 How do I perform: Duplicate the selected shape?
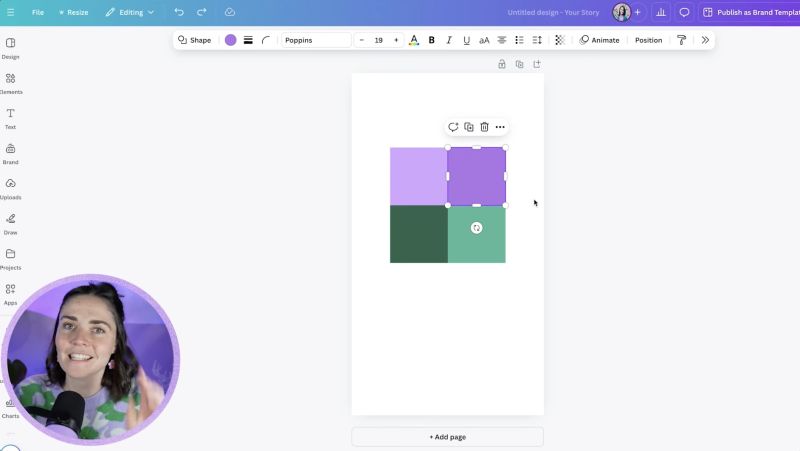coord(469,127)
